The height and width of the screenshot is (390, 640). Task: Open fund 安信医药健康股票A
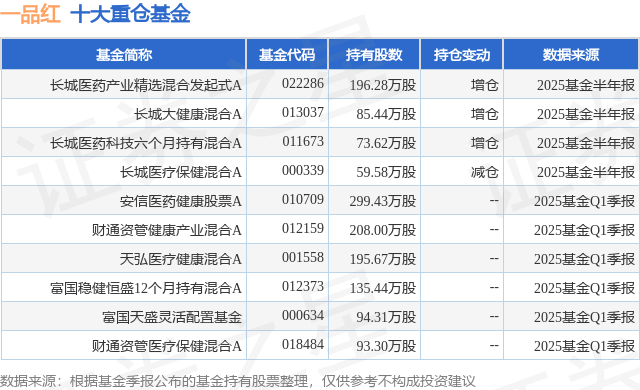point(181,201)
